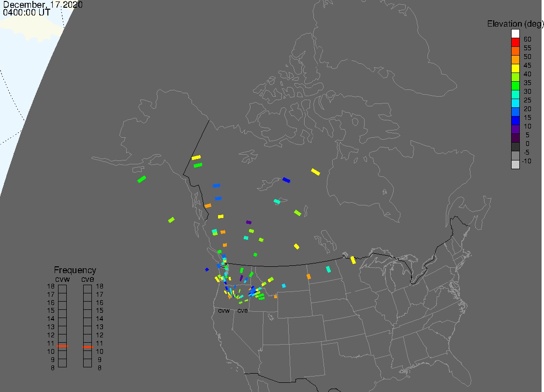Click the purple elevation legend swatch
544x392 pixels.
pyautogui.click(x=515, y=129)
